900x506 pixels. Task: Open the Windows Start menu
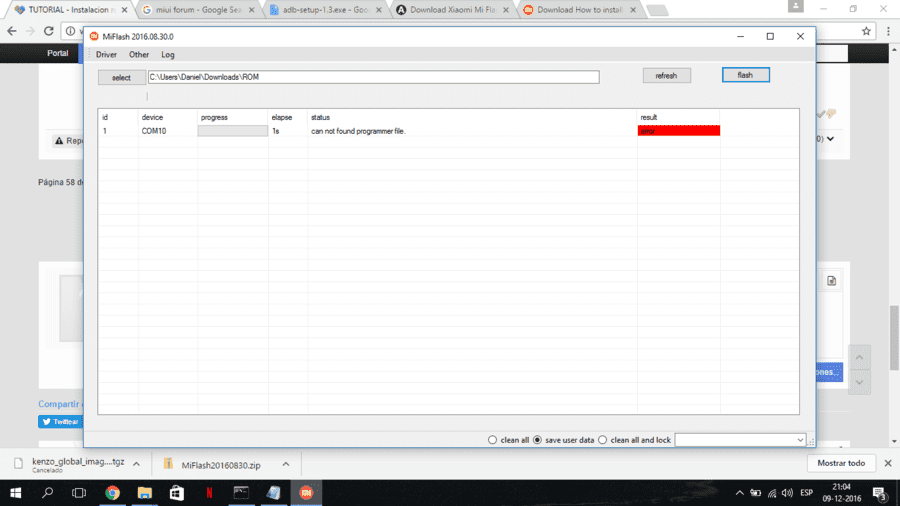(15, 493)
